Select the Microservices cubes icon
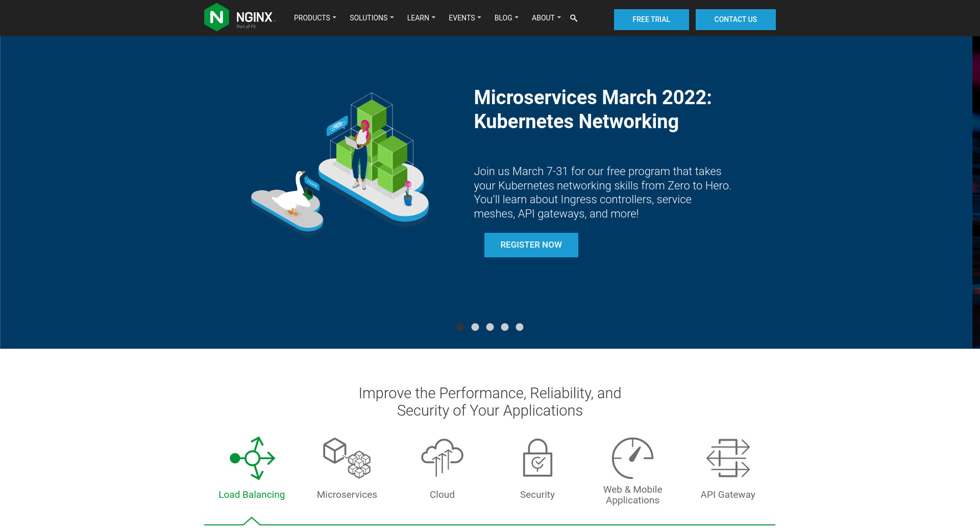 (347, 458)
